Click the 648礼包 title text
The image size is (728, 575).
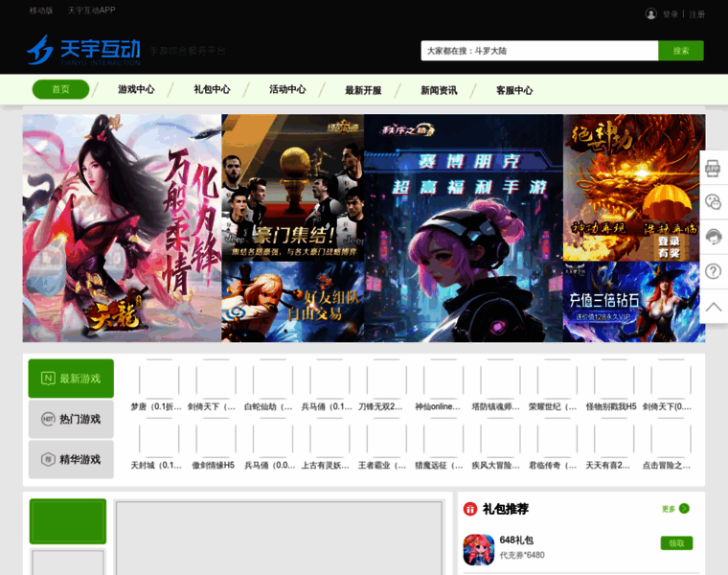click(x=516, y=540)
